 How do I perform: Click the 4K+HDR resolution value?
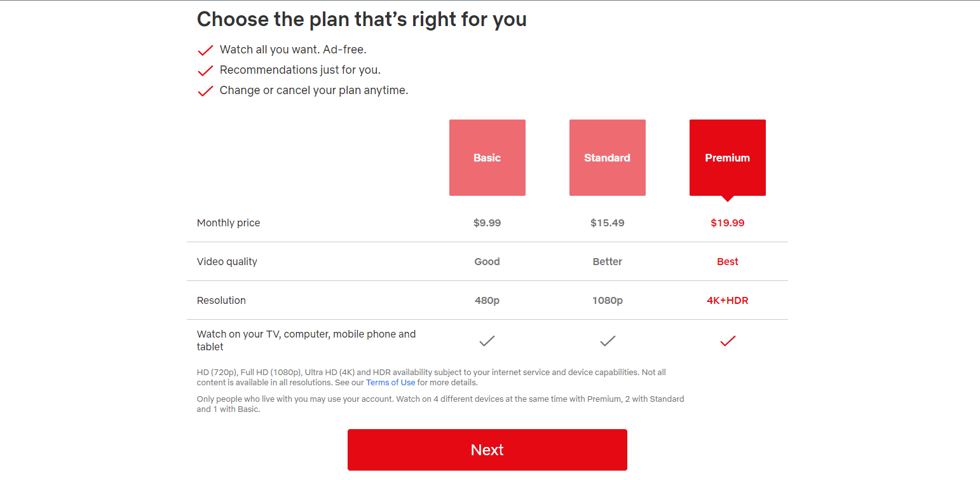tap(728, 301)
